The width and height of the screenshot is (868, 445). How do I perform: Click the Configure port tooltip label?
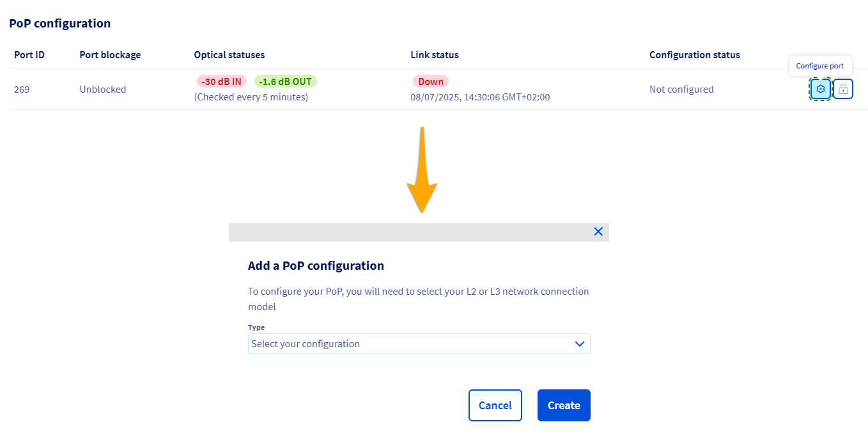pos(819,66)
